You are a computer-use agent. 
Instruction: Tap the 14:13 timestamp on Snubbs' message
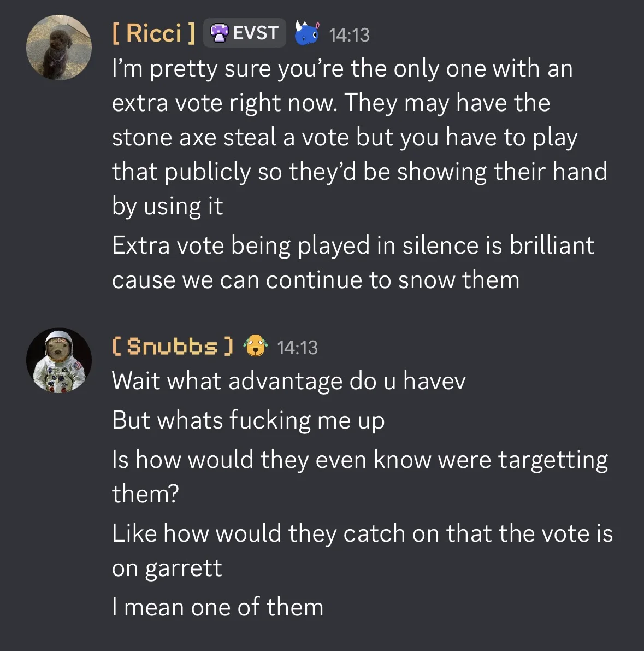click(297, 348)
